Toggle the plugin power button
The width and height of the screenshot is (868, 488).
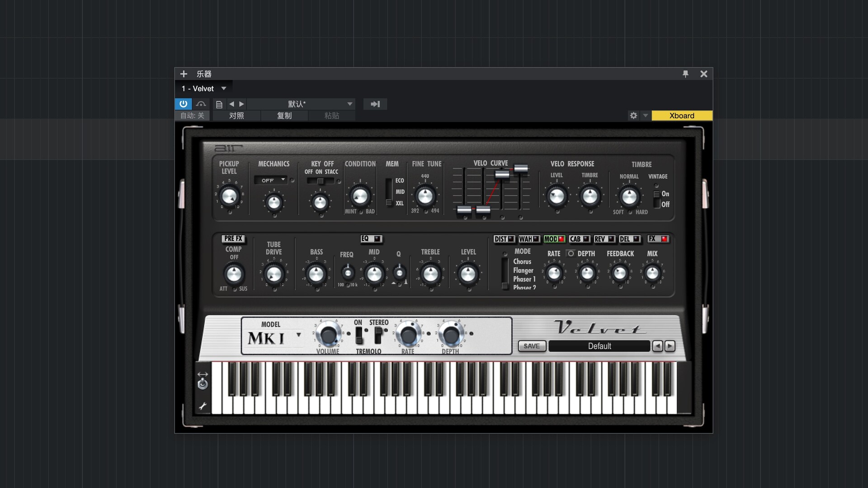[183, 104]
